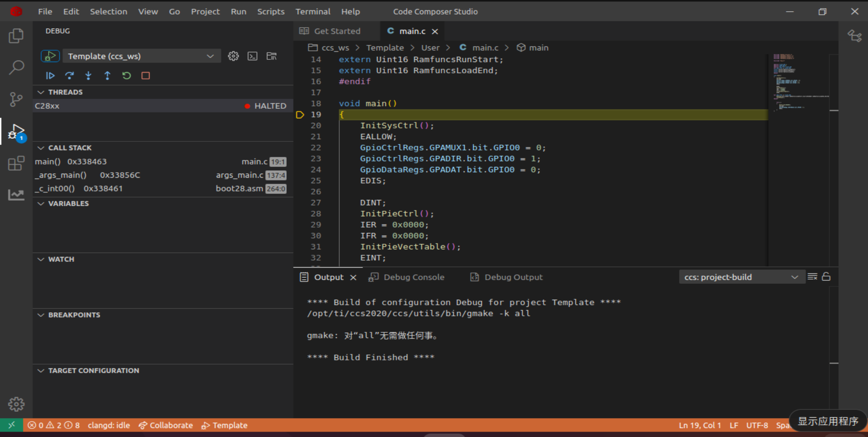Open the File menu
This screenshot has width=868, height=437.
pyautogui.click(x=45, y=11)
